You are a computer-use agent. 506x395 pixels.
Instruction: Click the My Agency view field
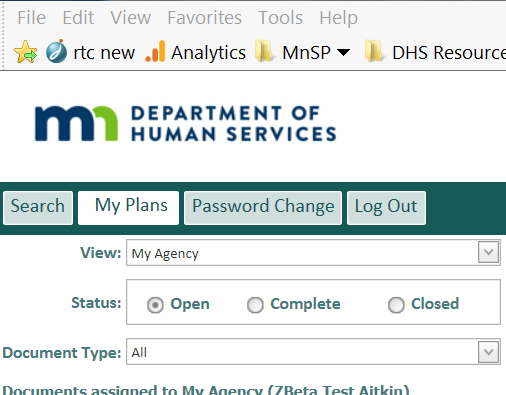pyautogui.click(x=313, y=253)
